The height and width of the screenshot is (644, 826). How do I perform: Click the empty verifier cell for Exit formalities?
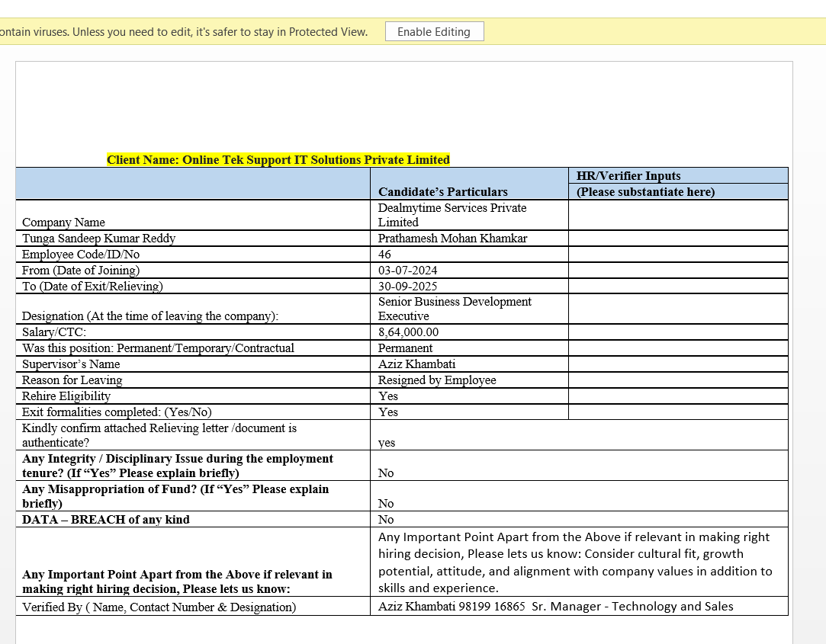677,412
